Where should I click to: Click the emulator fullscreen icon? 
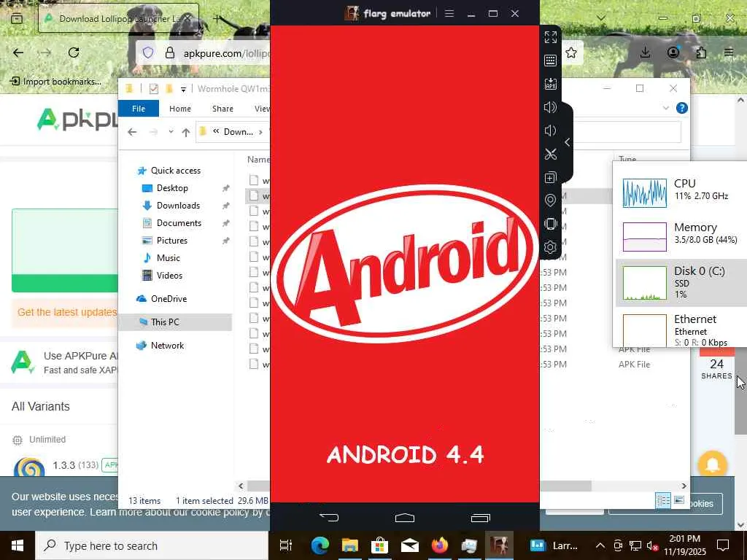point(550,37)
